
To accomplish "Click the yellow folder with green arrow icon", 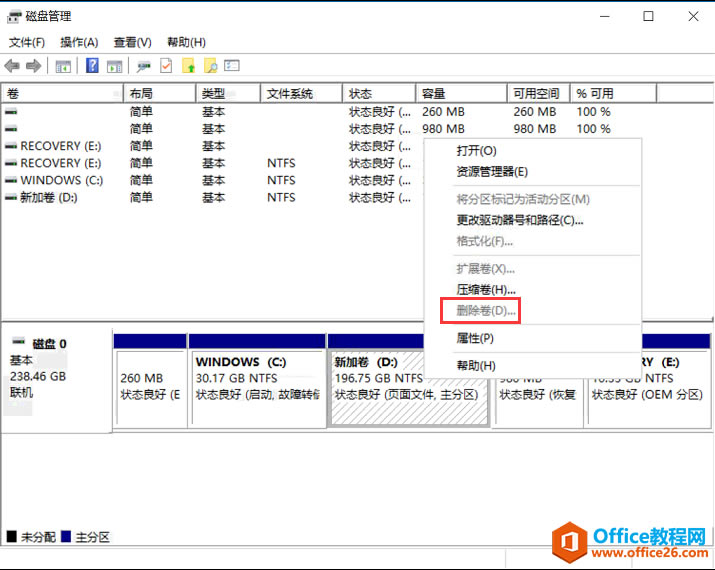I will pyautogui.click(x=188, y=66).
